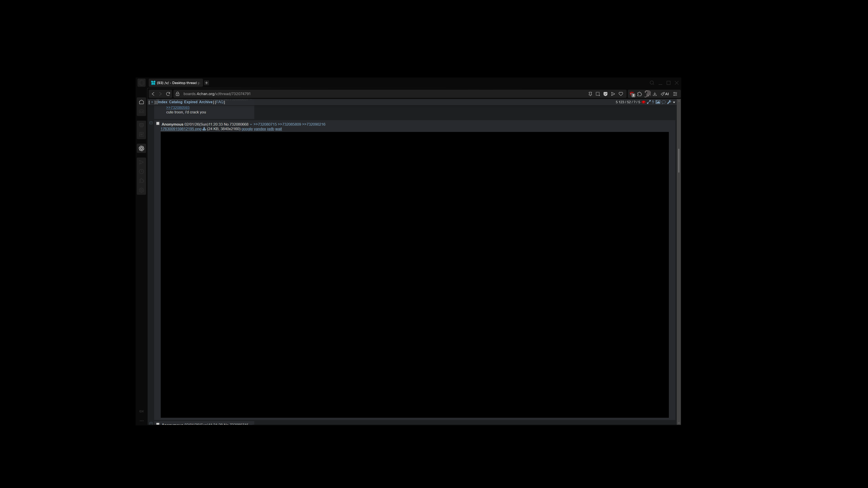Open the 1763009159812195.png file link
Image resolution: width=868 pixels, height=488 pixels.
tap(181, 129)
